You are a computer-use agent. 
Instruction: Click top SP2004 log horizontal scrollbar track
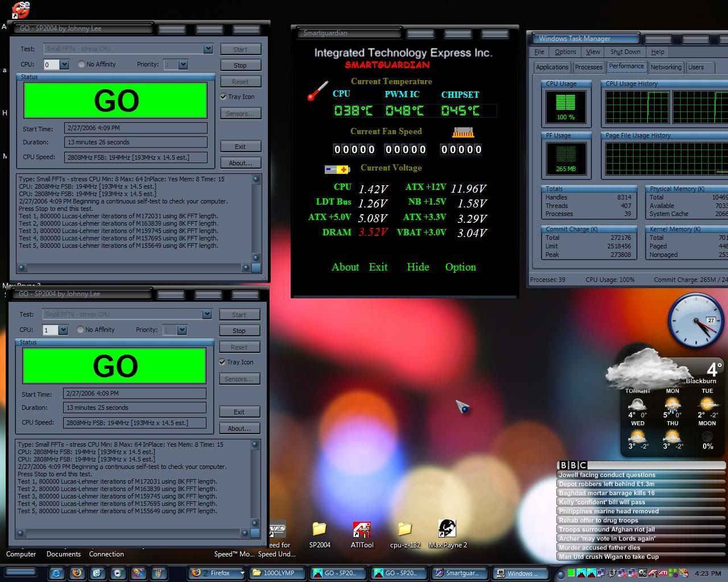click(x=134, y=268)
